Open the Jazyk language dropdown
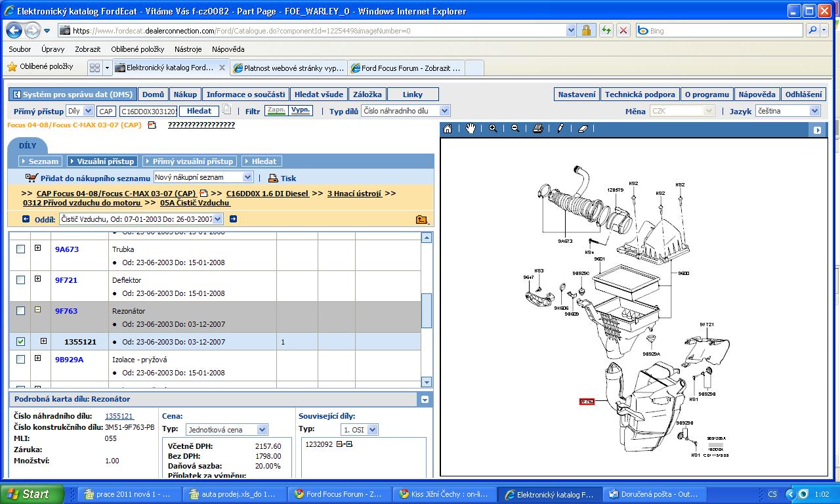840x504 pixels. coord(814,112)
